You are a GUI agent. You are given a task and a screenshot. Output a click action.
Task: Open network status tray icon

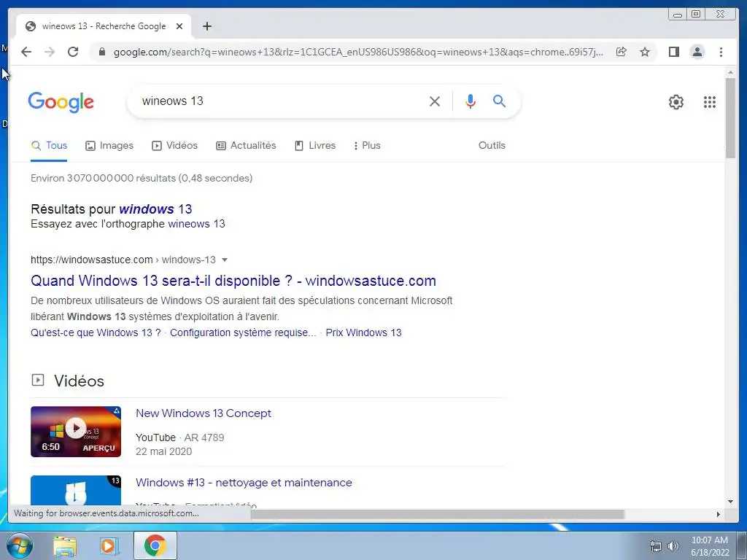click(x=656, y=546)
